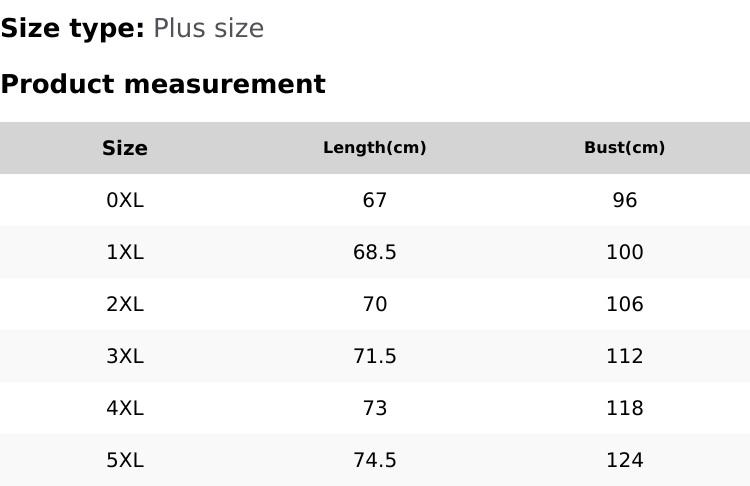This screenshot has width=750, height=486.
Task: Click the 67 length value
Action: pyautogui.click(x=375, y=200)
